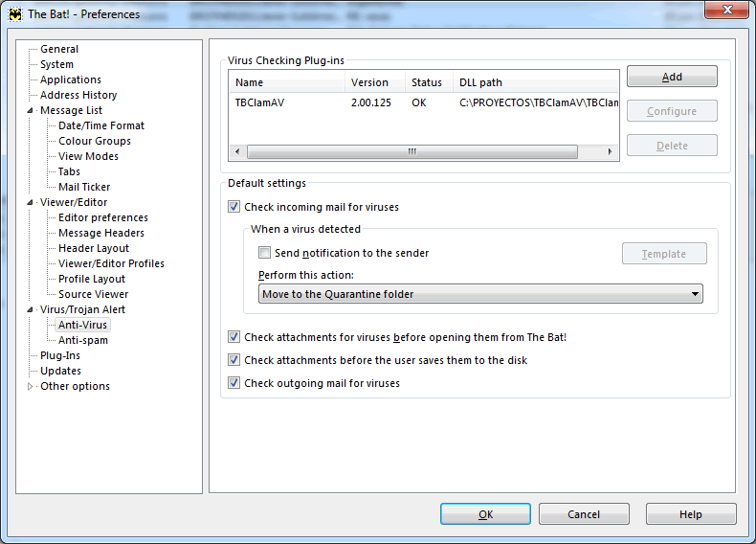Screen dimensions: 756x544
Task: Open Source Viewer settings
Action: pos(94,294)
